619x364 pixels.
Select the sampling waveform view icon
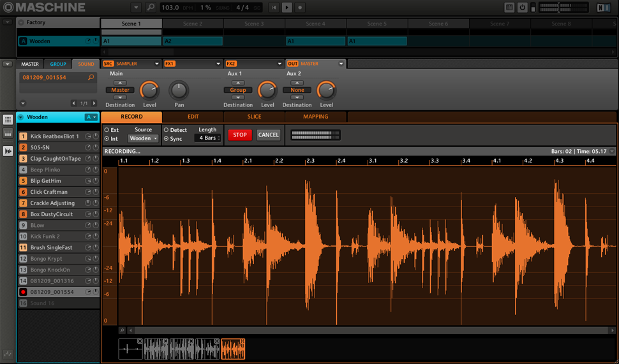[8, 151]
